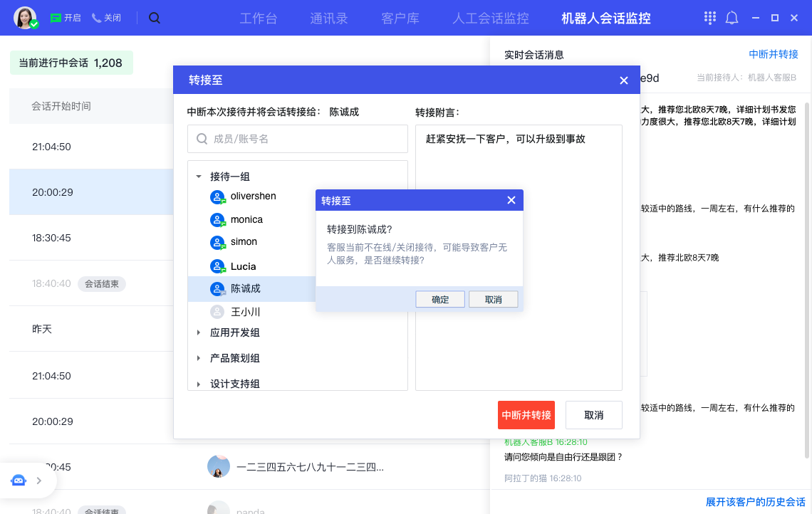Click the search magnifier in top bar
This screenshot has width=812, height=514.
tap(155, 18)
